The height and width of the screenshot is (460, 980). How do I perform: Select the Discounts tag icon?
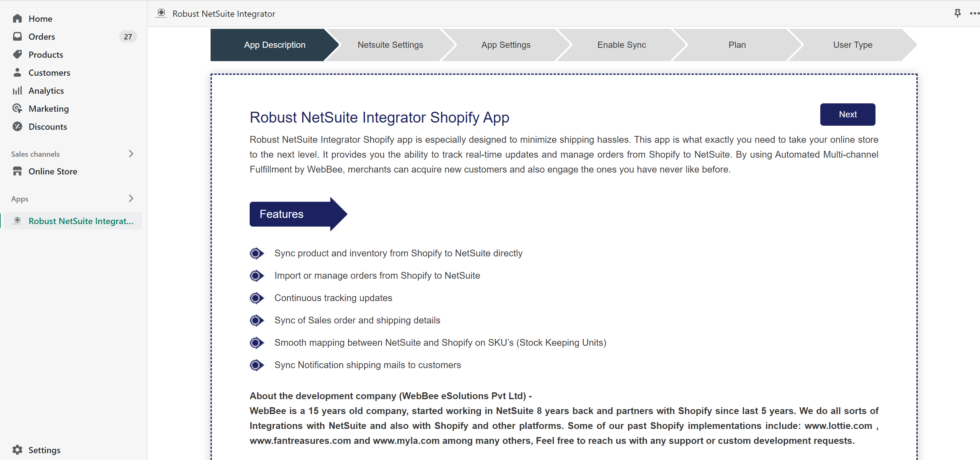[17, 126]
